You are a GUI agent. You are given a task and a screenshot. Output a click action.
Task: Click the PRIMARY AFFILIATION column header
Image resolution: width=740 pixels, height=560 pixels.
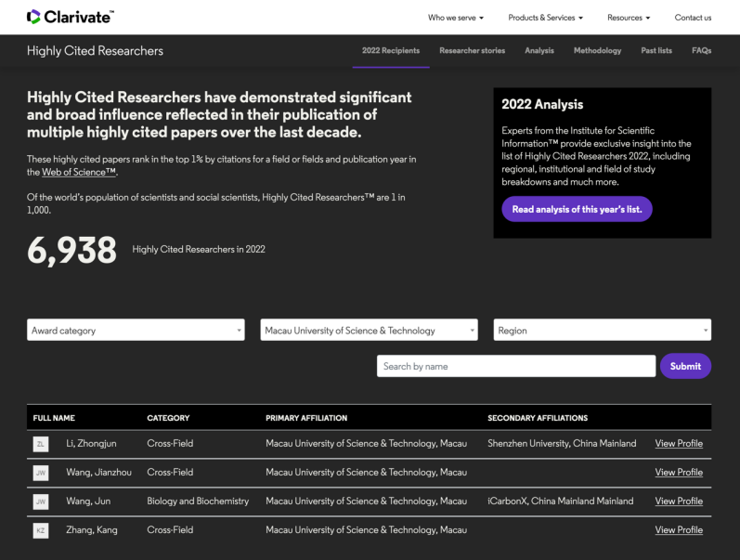pos(306,418)
